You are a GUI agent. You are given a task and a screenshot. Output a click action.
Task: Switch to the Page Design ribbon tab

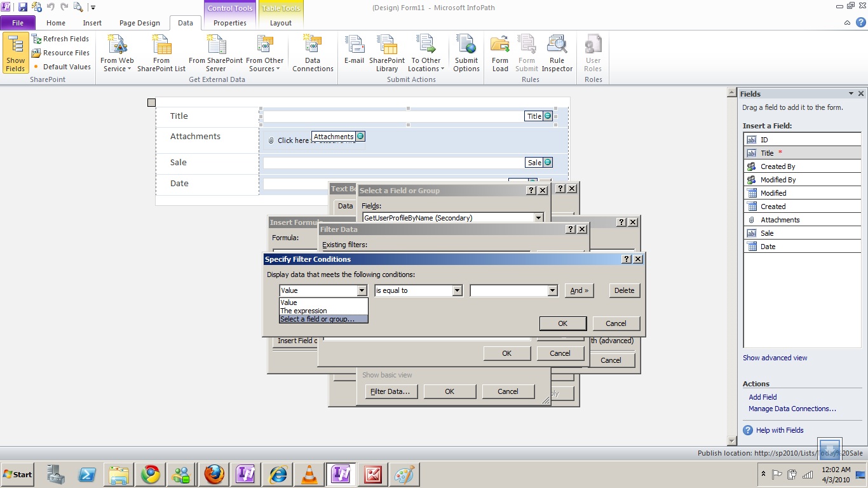click(140, 23)
